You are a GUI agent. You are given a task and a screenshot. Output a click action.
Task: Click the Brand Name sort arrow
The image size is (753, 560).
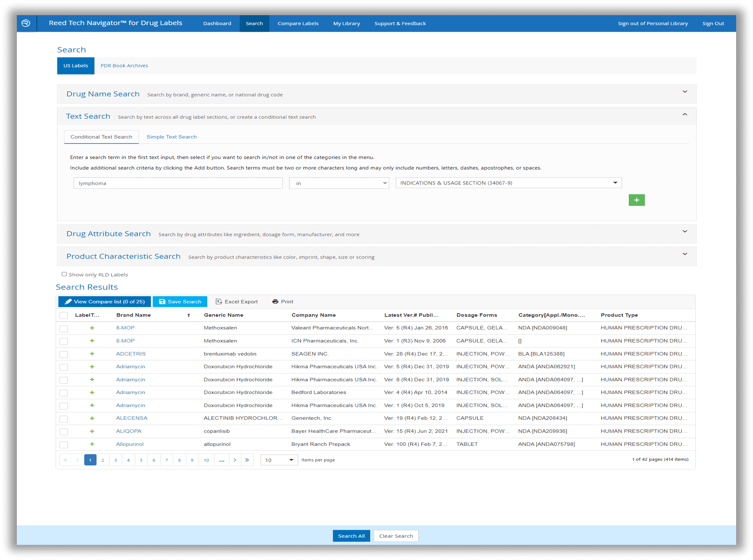(x=188, y=315)
